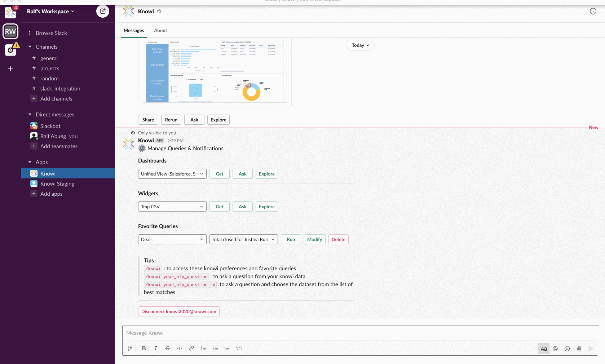Click the dashboard preview thumbnail
The width and height of the screenshot is (605, 364).
click(x=215, y=71)
